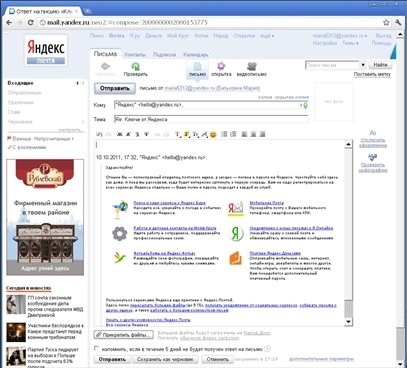
Task: Click the top Отправить send button
Action: tap(115, 88)
